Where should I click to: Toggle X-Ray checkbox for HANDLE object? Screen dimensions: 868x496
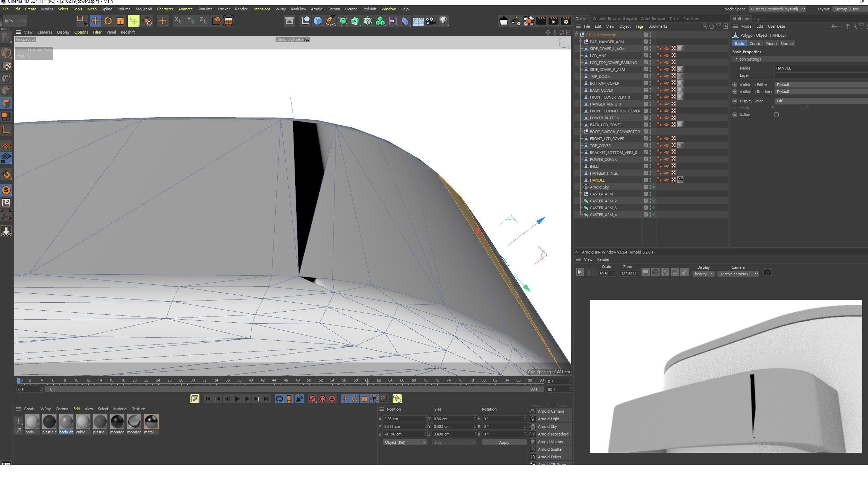777,114
